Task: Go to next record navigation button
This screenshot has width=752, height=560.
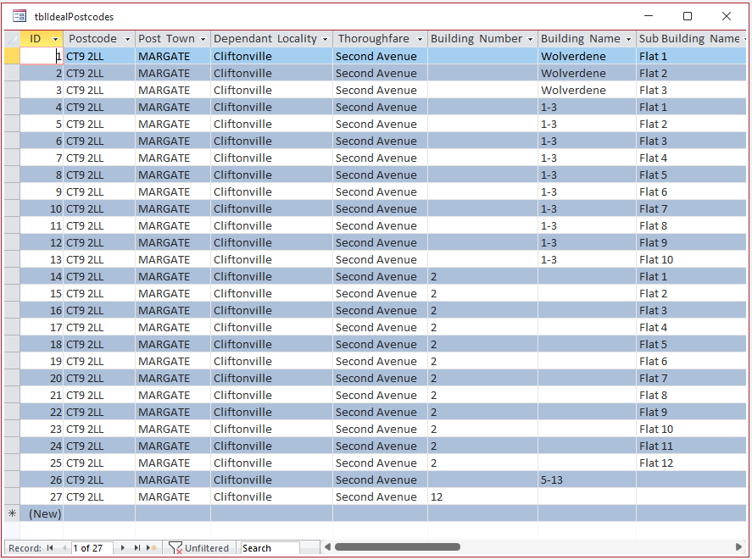Action: click(x=123, y=547)
